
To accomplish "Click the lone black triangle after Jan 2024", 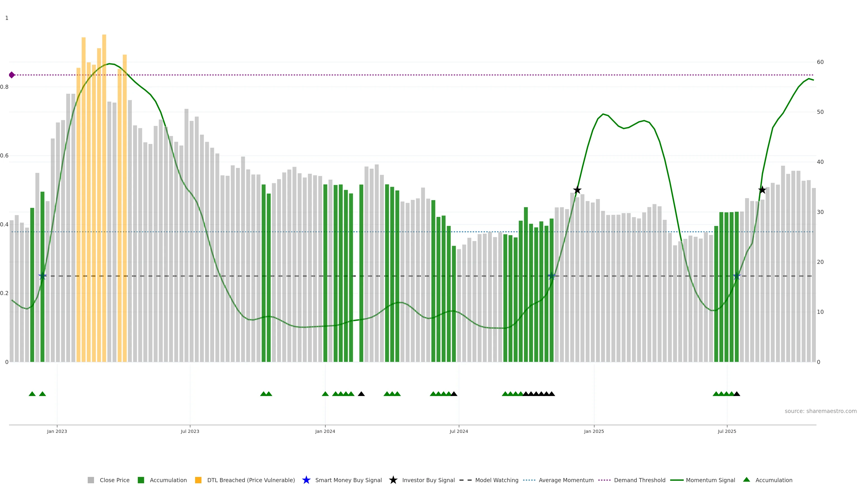I will click(361, 394).
